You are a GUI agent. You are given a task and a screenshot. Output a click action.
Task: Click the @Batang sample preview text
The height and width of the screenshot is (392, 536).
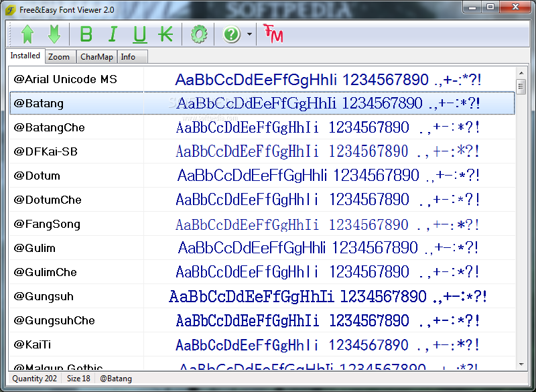328,103
